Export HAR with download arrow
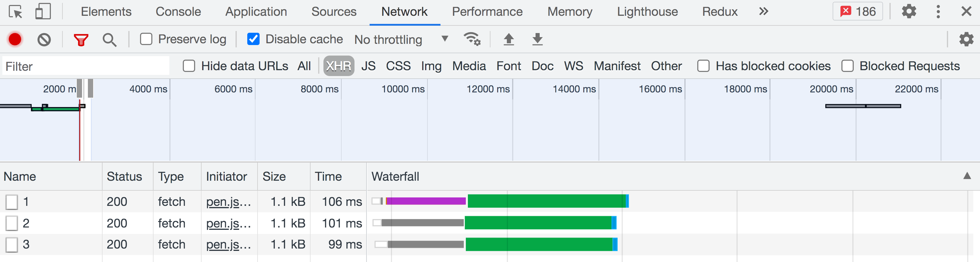Screen dimensions: 980x262 (537, 39)
